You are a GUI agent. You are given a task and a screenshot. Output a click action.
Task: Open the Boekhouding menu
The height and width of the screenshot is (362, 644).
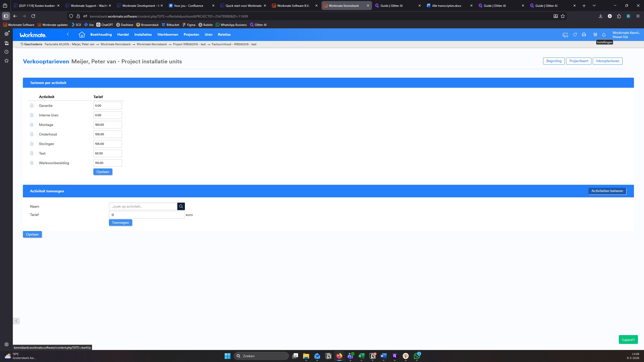pyautogui.click(x=101, y=35)
